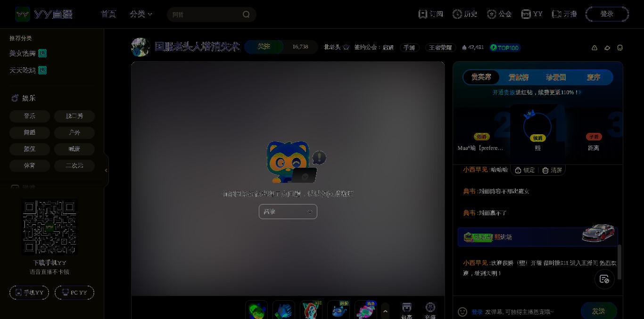Select the blue clapping hands gift
This screenshot has height=319, width=644.
(284, 310)
